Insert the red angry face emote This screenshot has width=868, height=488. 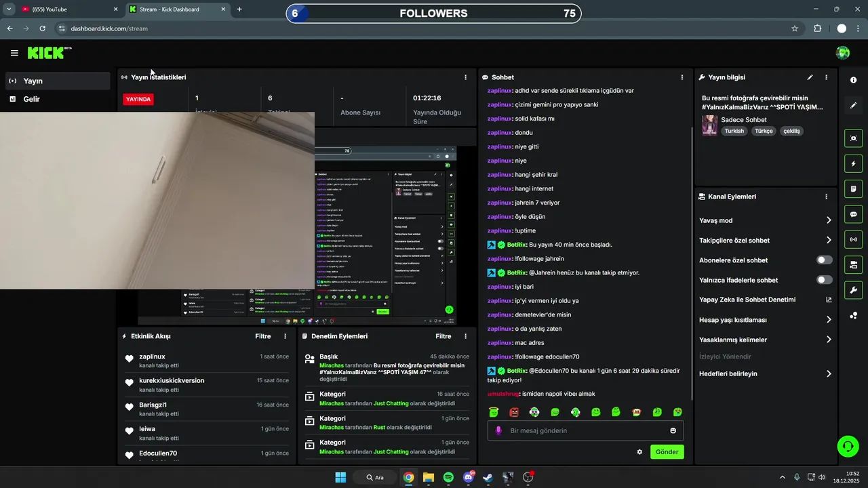pyautogui.click(x=514, y=412)
